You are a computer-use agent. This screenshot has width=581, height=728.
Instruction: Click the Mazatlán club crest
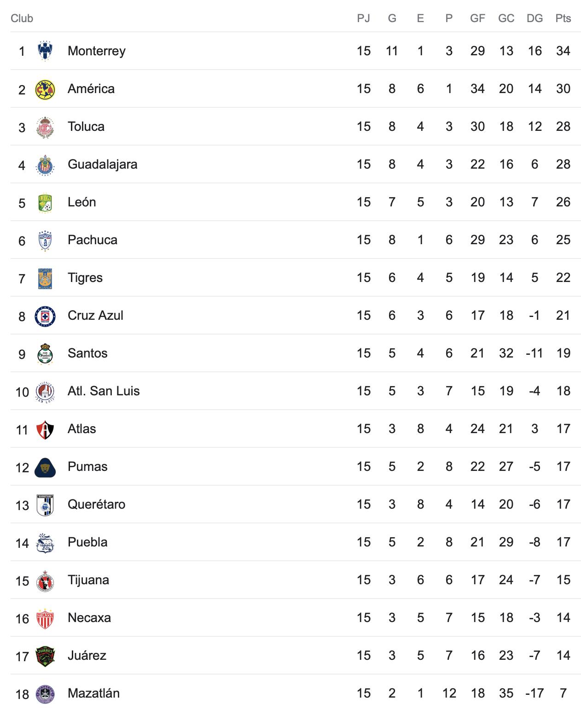tap(45, 693)
